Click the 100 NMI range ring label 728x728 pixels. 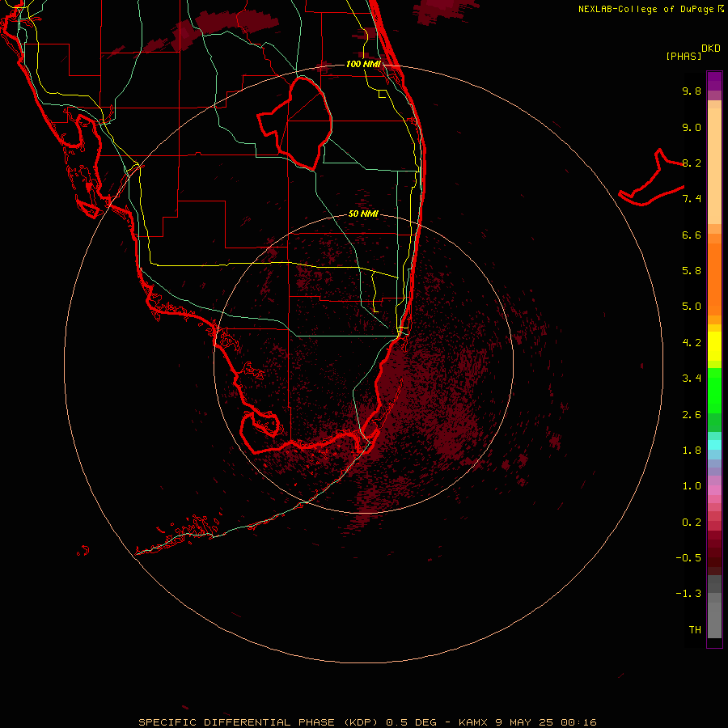[363, 64]
